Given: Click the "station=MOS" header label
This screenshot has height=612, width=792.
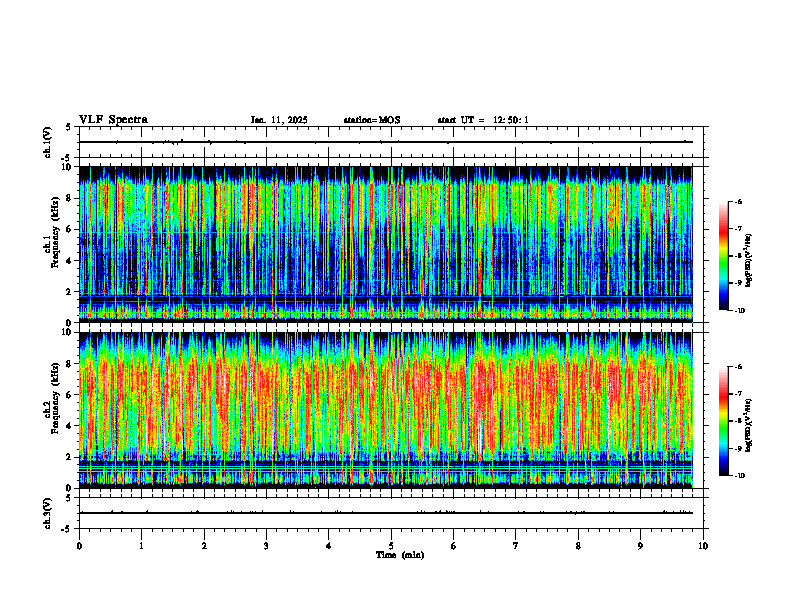Looking at the screenshot, I should click(x=372, y=120).
